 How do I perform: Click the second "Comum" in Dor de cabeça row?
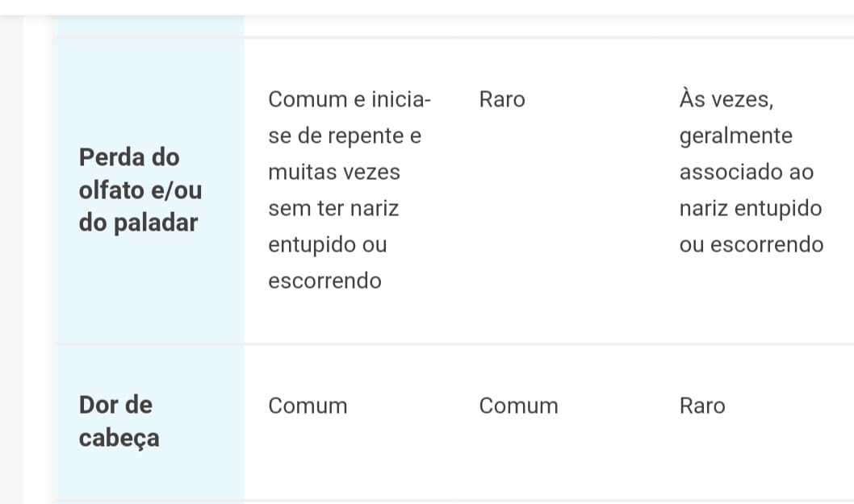[518, 406]
